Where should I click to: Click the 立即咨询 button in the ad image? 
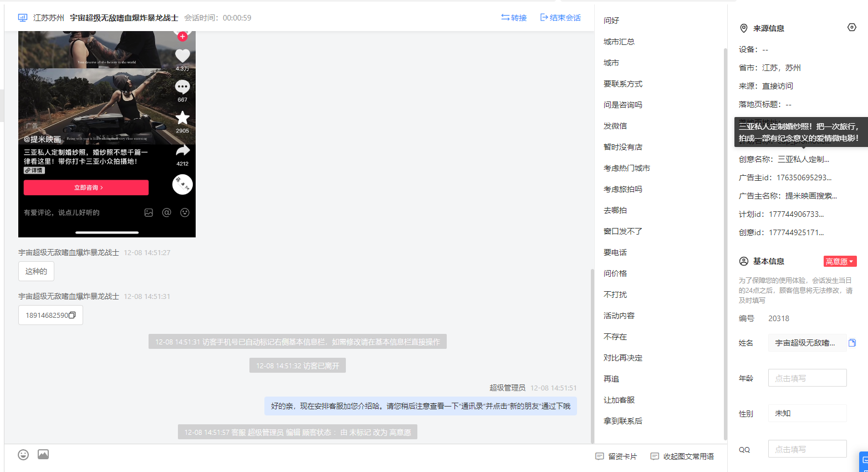tap(86, 187)
